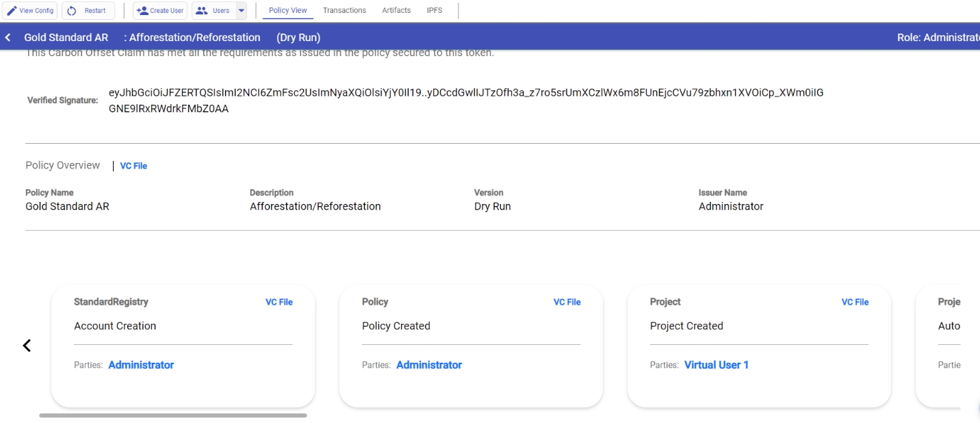Open the Transactions tab
This screenshot has width=980, height=423.
tap(344, 10)
